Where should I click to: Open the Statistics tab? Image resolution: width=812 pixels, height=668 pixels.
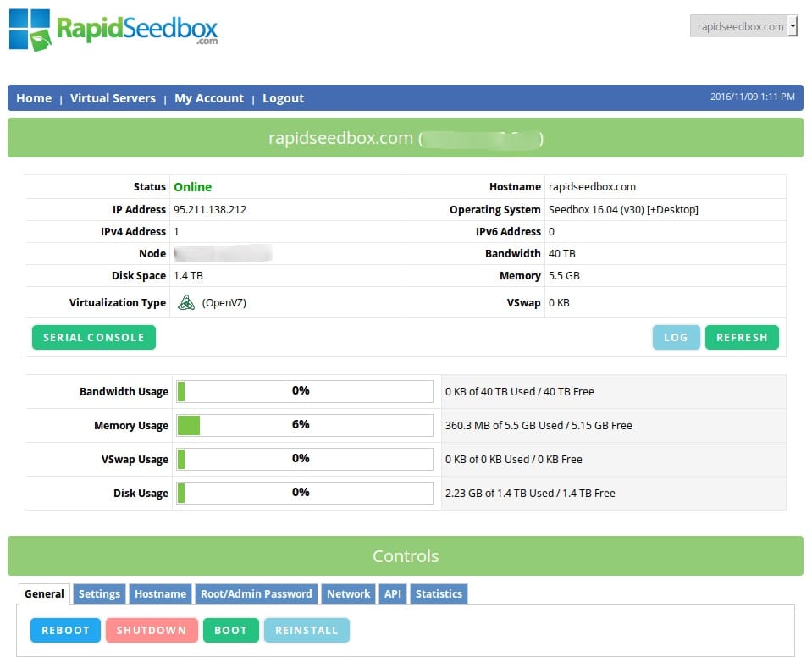coord(439,593)
